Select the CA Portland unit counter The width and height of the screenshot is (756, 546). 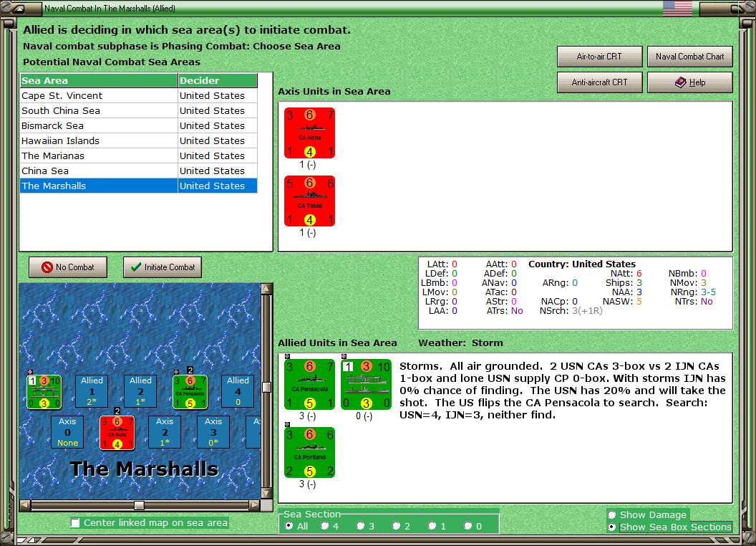[x=309, y=452]
